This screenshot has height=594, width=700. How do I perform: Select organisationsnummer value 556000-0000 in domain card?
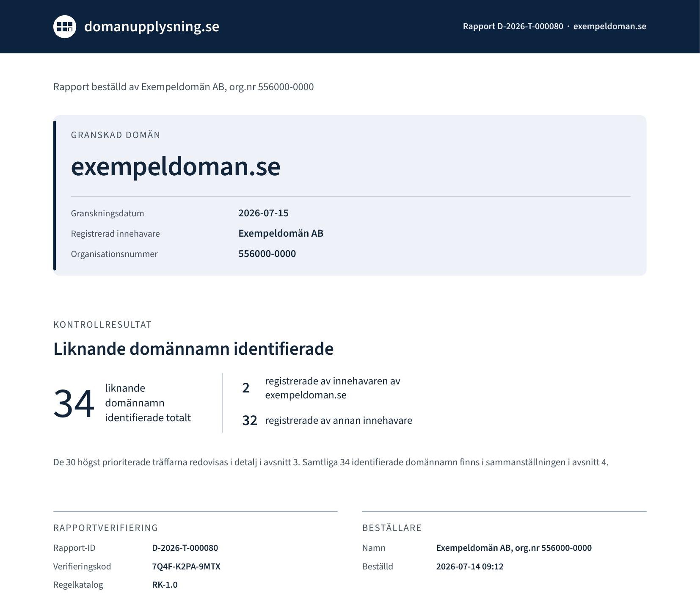tap(267, 254)
